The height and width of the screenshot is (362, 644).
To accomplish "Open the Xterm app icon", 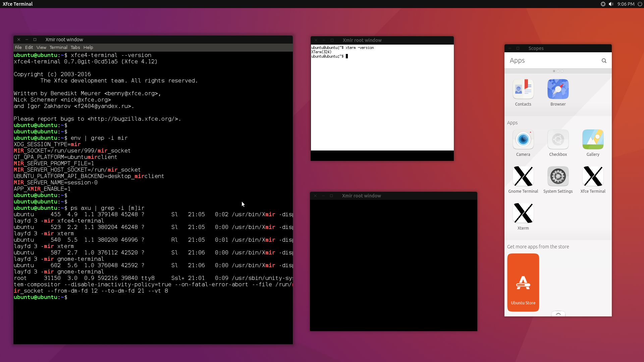I will pyautogui.click(x=523, y=213).
